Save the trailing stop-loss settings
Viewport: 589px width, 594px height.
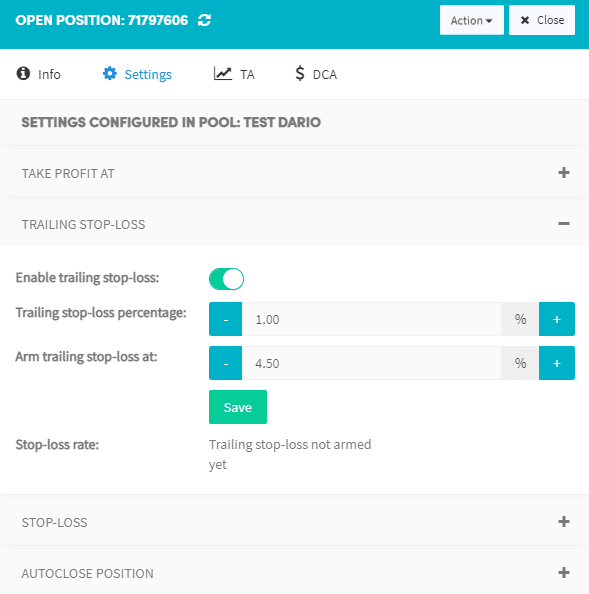[x=238, y=407]
